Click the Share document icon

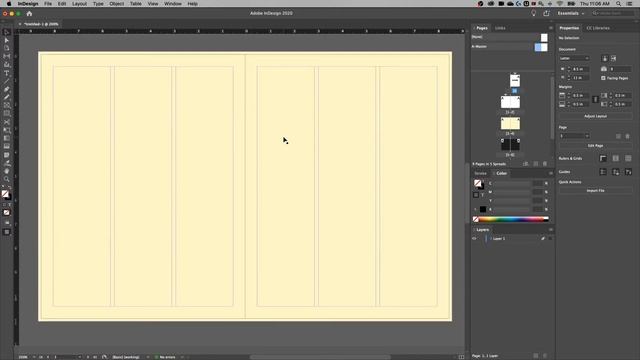tap(546, 13)
